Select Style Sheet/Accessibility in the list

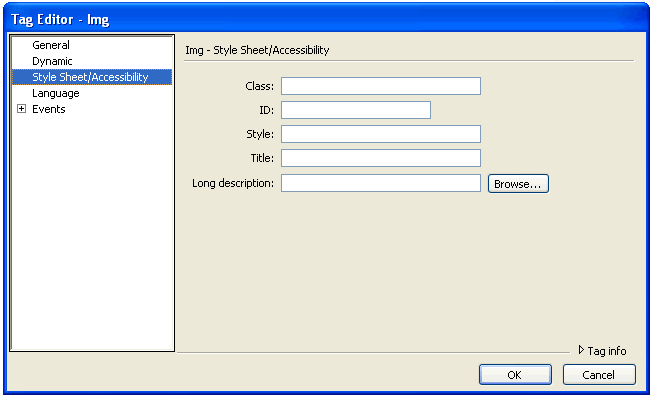(x=92, y=77)
